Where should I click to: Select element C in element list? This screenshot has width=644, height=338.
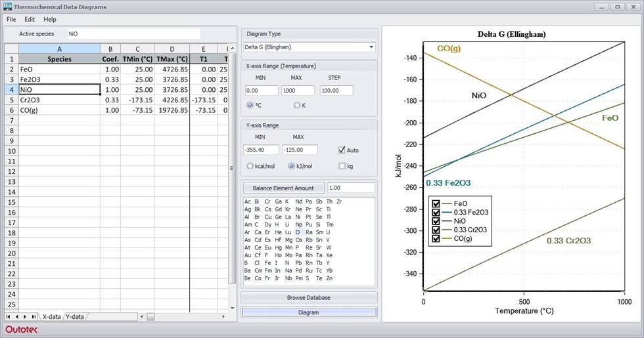[256, 224]
